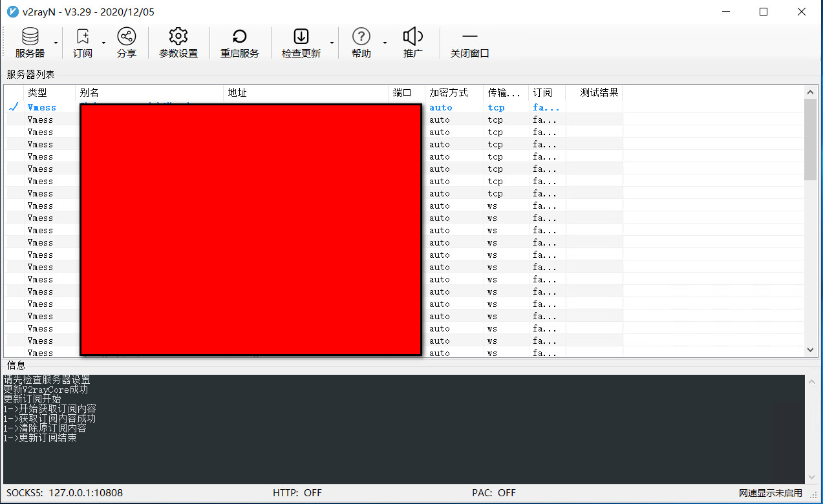Image resolution: width=823 pixels, height=504 pixels.
Task: Expand the dropdown arrow beside 服务器
Action: click(56, 43)
